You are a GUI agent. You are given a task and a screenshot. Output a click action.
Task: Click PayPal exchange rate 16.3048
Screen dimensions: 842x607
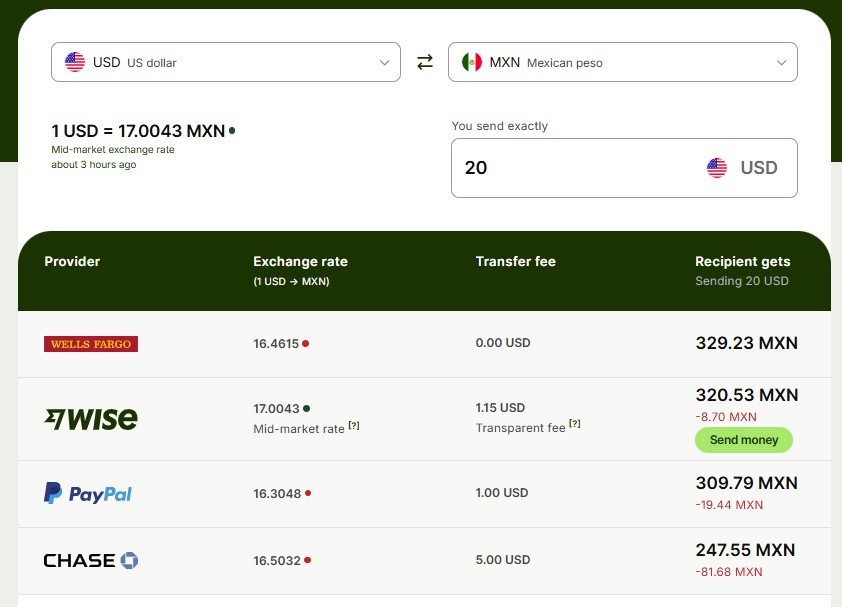coord(277,494)
